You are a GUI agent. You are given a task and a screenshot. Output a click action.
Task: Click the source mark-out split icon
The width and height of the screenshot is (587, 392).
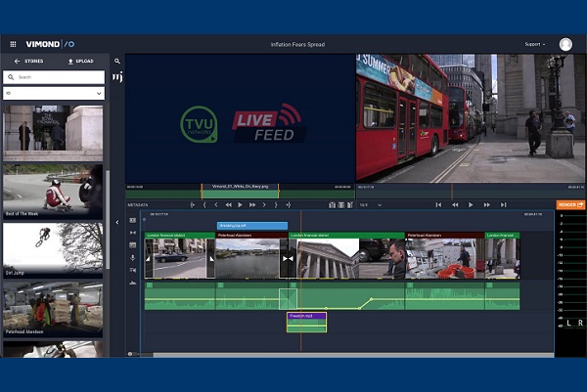tap(289, 205)
